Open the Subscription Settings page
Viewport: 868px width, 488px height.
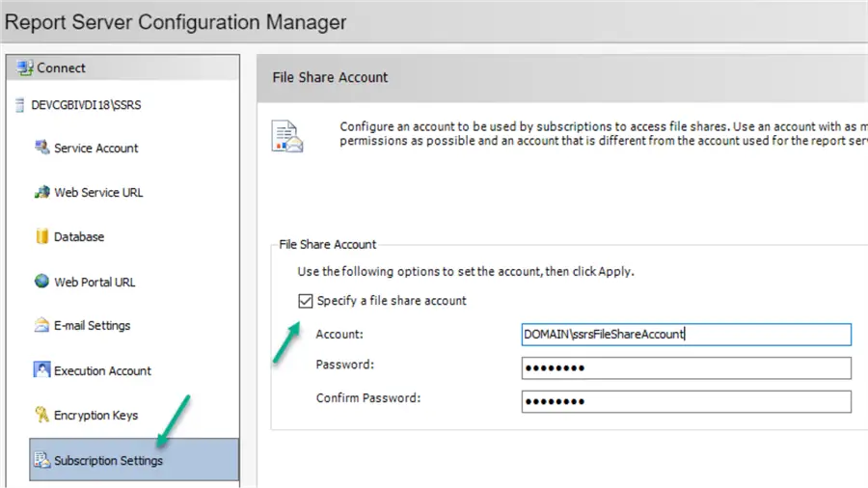(108, 460)
